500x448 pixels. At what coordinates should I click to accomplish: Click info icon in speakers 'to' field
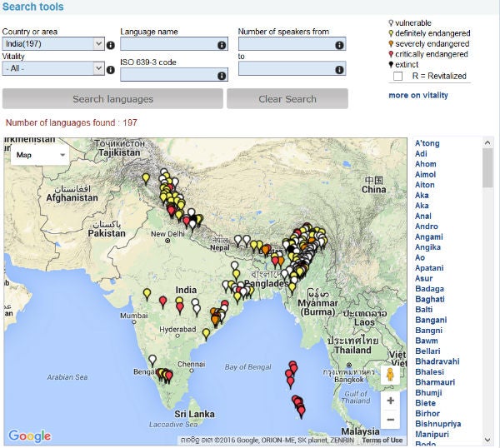(x=339, y=70)
